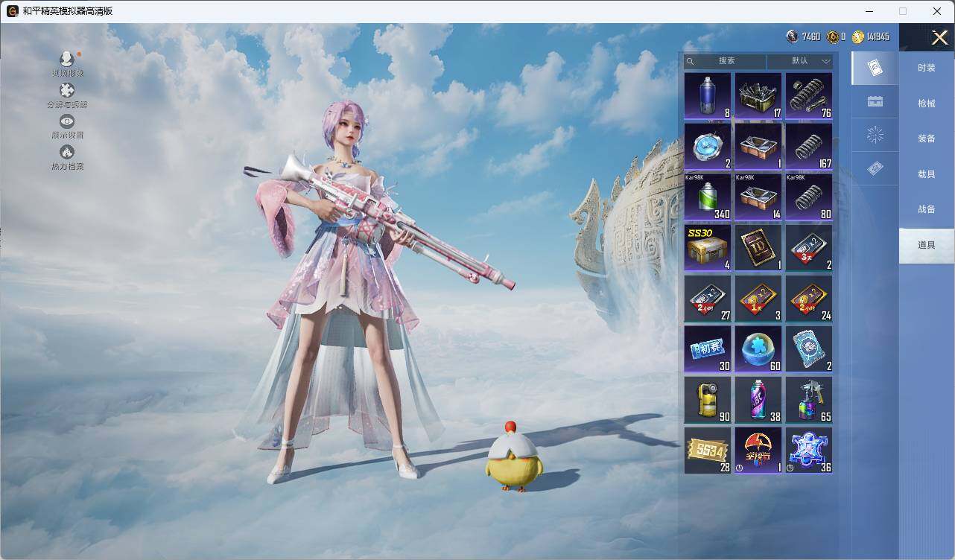
Task: Click the gold emblem currency showing 0
Action: pyautogui.click(x=833, y=36)
